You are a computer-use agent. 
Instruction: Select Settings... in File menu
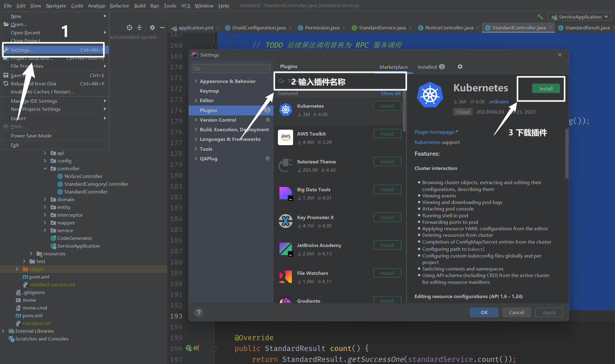[x=55, y=50]
